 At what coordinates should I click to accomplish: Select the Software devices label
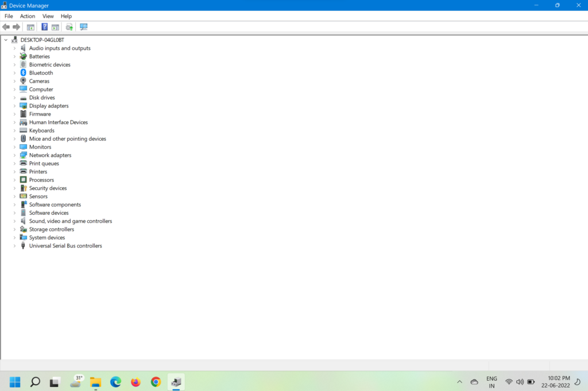(49, 213)
